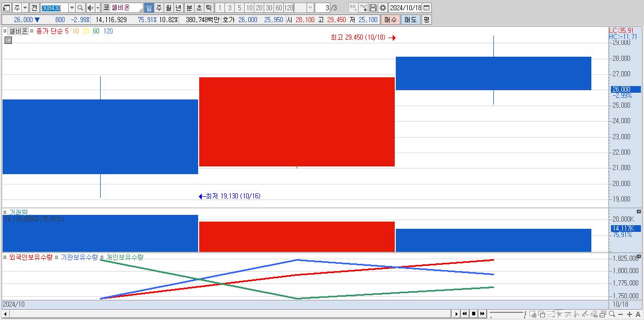Click the horizontal chart scrollbar track
This screenshot has height=320, width=644.
[x=230, y=314]
